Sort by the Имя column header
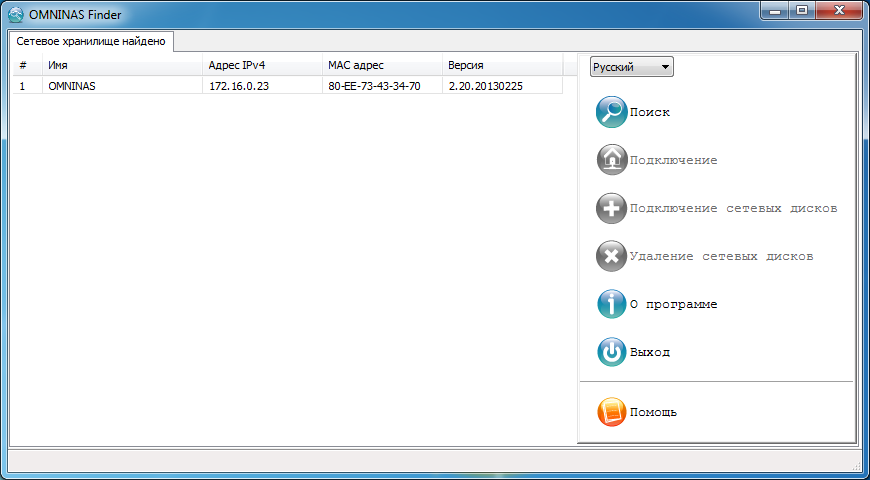This screenshot has height=480, width=870. coord(123,65)
